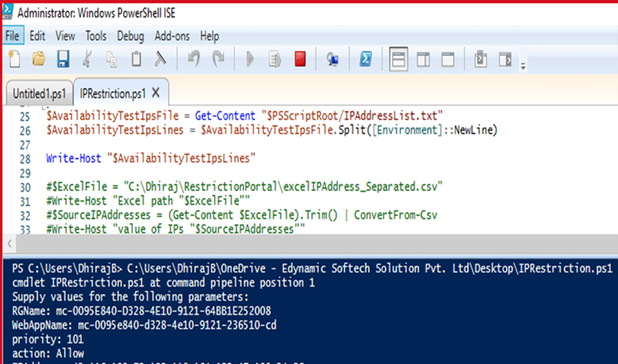Open the File menu

(x=12, y=36)
